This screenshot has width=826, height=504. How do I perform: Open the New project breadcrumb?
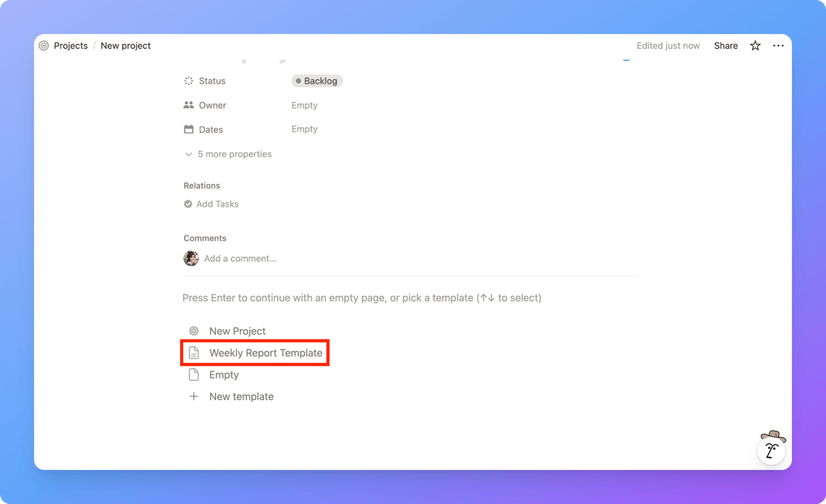click(x=125, y=46)
